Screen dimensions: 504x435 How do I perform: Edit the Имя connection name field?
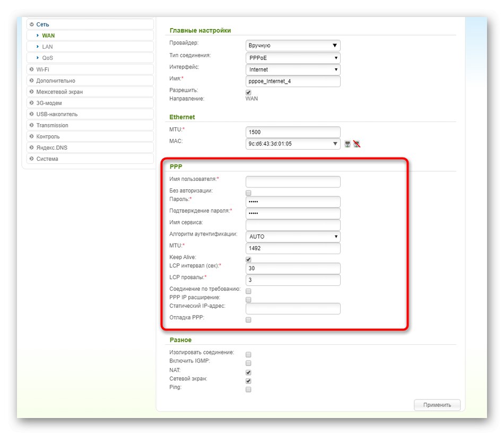click(293, 81)
